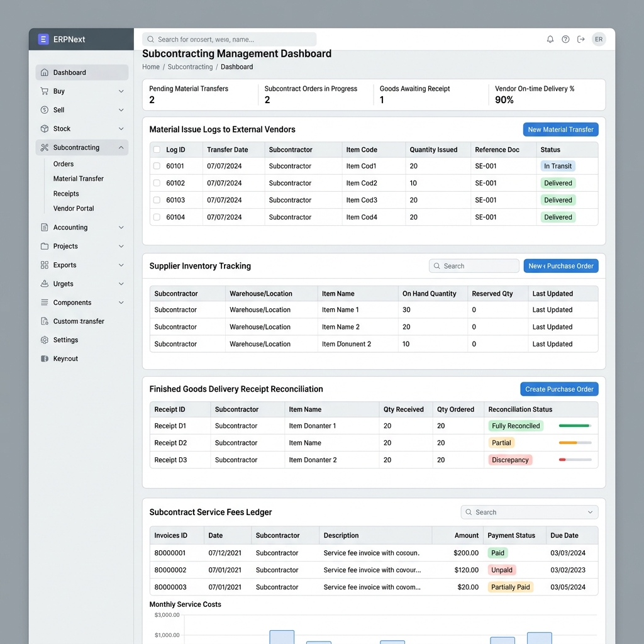Go to Subcontracting breadcrumb link
Image resolution: width=644 pixels, height=644 pixels.
[x=190, y=67]
